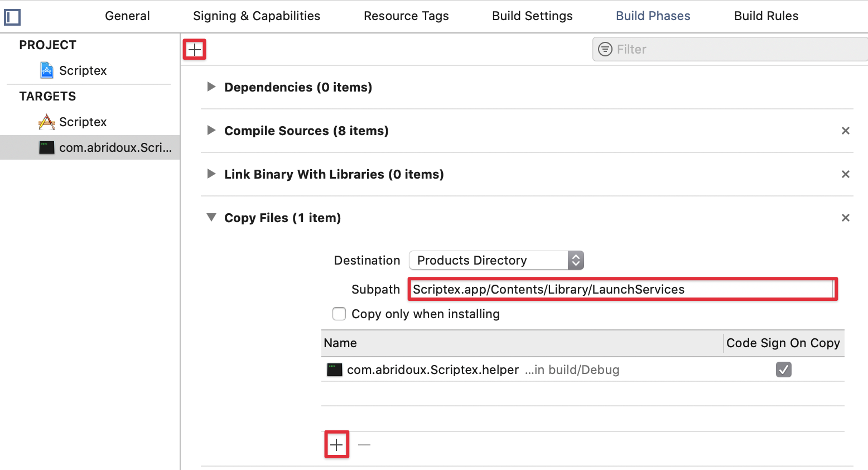Click the add new build phase plus button
The image size is (868, 470).
pos(194,50)
